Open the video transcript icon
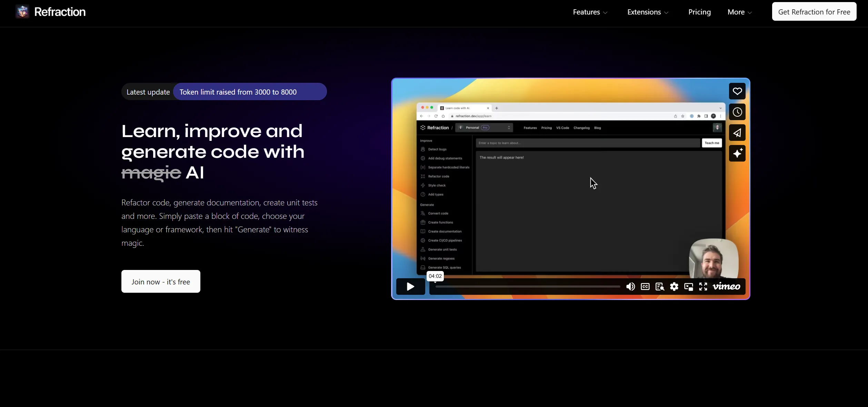This screenshot has height=407, width=868. click(659, 287)
